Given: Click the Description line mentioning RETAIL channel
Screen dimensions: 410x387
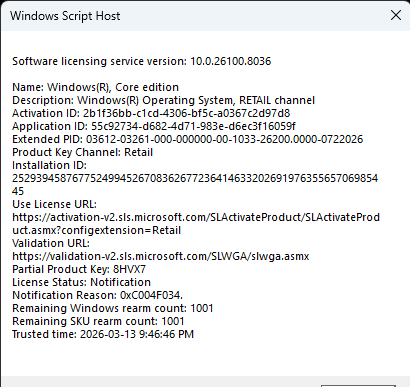Looking at the screenshot, I should (x=163, y=100).
